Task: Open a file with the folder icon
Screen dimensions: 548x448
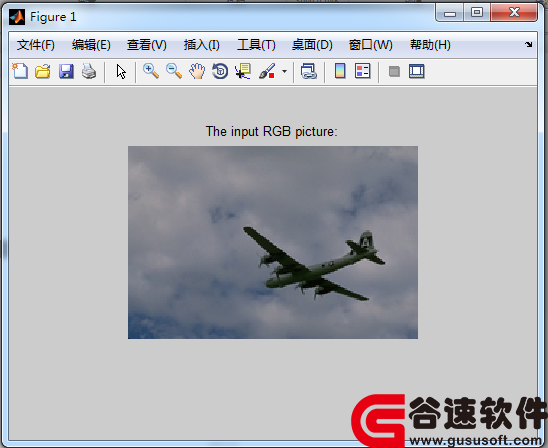Action: (43, 71)
